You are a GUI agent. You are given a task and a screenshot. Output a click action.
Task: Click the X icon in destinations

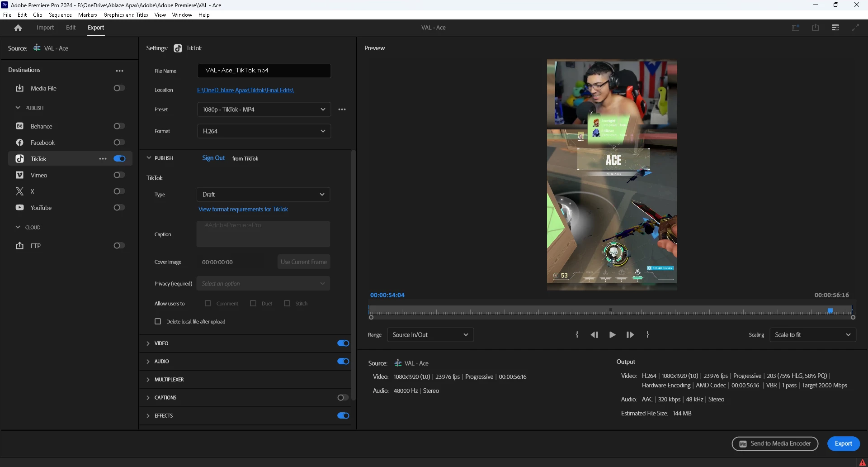coord(19,191)
